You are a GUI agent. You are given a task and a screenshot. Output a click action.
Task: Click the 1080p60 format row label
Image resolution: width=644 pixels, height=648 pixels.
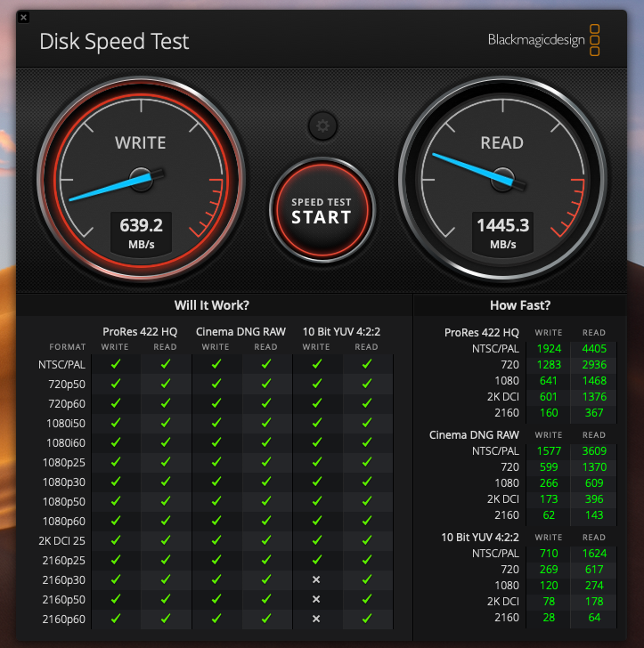pyautogui.click(x=64, y=521)
